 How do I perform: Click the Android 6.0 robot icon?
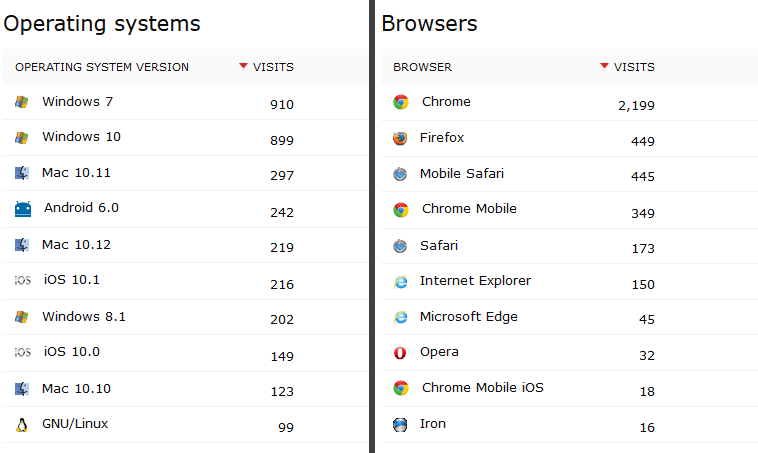[23, 209]
